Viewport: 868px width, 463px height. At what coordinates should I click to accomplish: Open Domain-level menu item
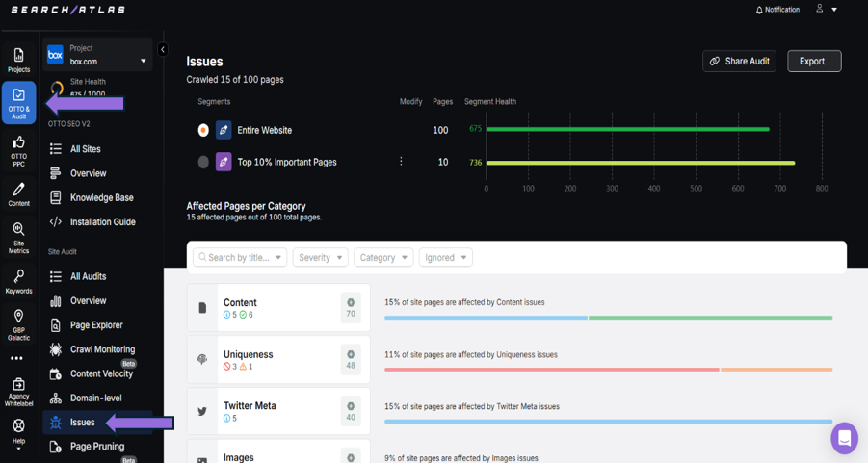pos(95,399)
